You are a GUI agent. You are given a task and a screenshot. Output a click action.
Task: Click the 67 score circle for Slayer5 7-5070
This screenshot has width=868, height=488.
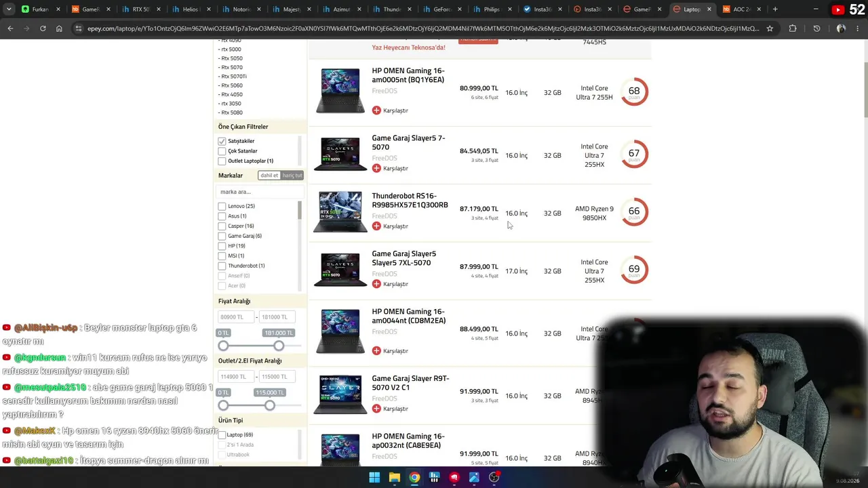[634, 154]
